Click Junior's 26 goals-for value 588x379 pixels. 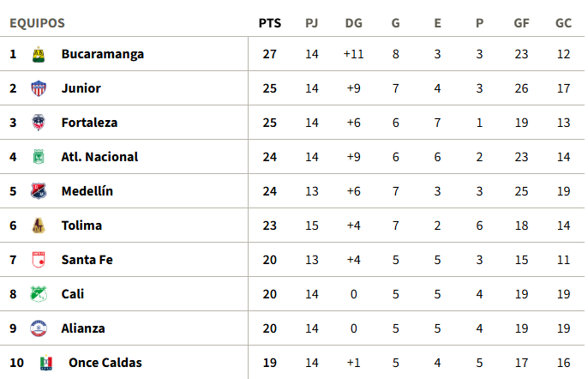(x=521, y=88)
